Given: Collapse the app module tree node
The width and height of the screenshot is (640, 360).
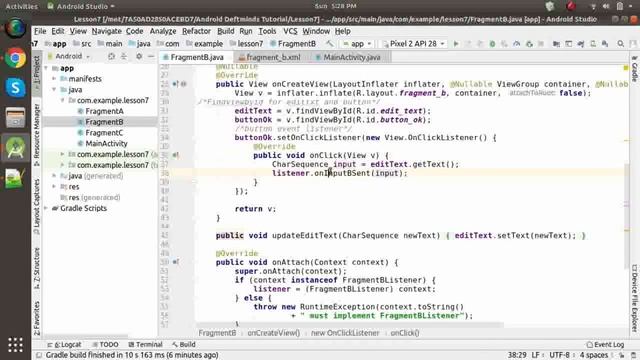Looking at the screenshot, I should coord(46,68).
